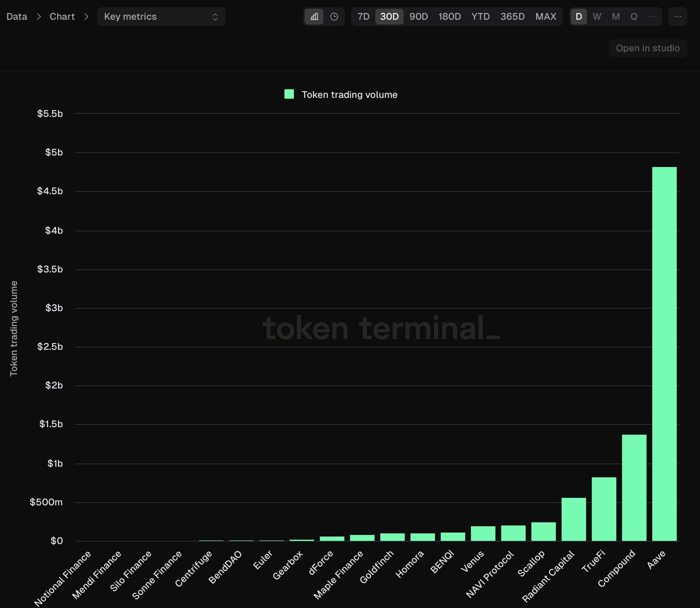Click the chevron after Chart breadcrumb
Screen dimensions: 700x608
click(x=87, y=17)
